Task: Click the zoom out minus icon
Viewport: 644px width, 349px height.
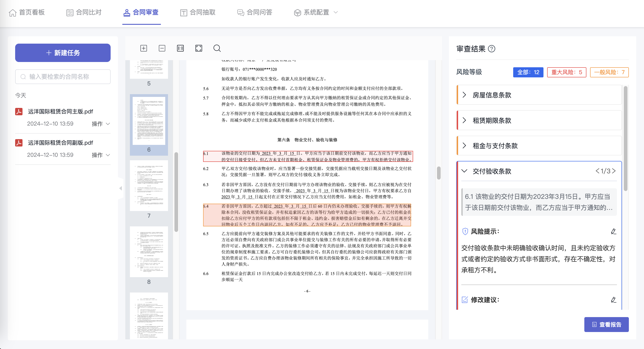Action: (162, 48)
